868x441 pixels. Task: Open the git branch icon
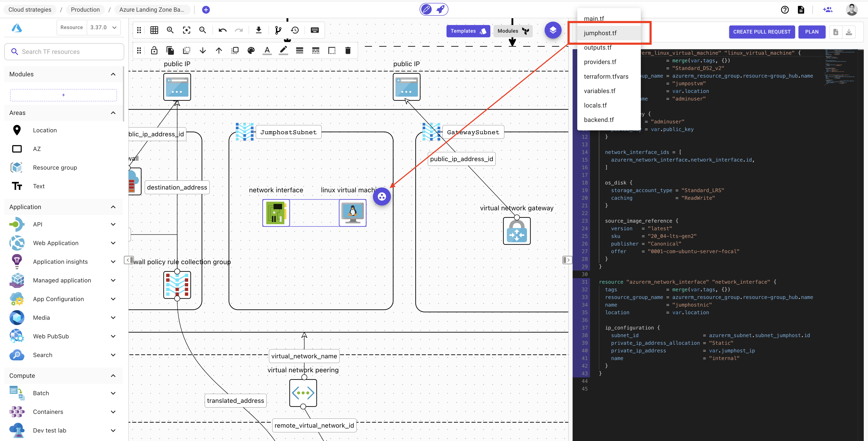point(278,30)
